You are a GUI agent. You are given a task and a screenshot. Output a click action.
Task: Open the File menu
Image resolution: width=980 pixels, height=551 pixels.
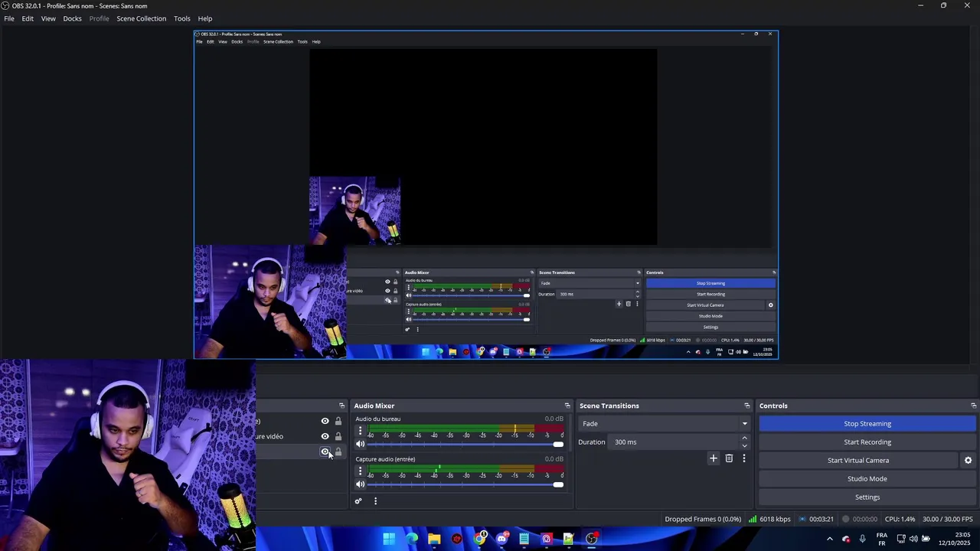(x=9, y=18)
